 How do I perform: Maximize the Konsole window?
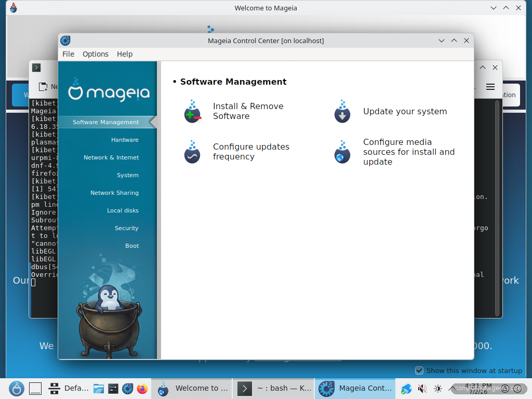(483, 68)
